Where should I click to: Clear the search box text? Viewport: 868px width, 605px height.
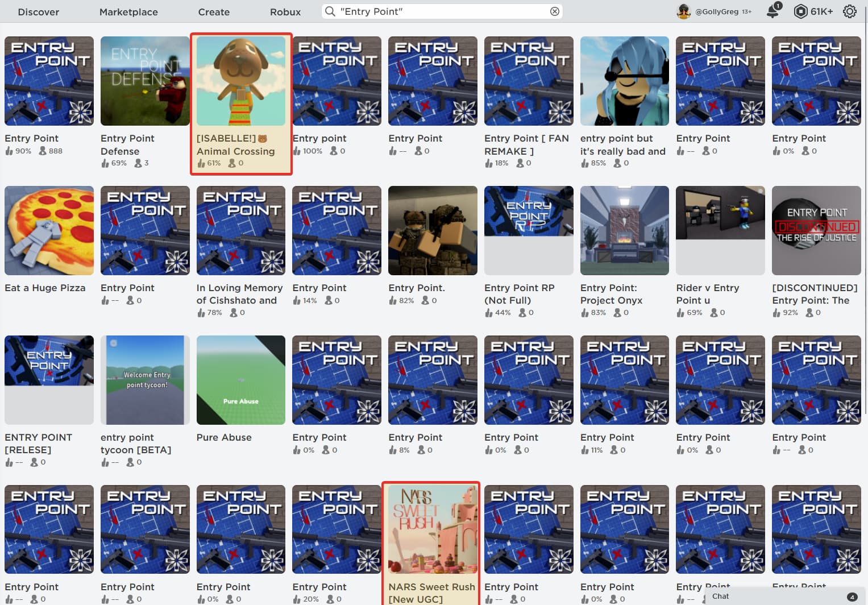point(555,11)
